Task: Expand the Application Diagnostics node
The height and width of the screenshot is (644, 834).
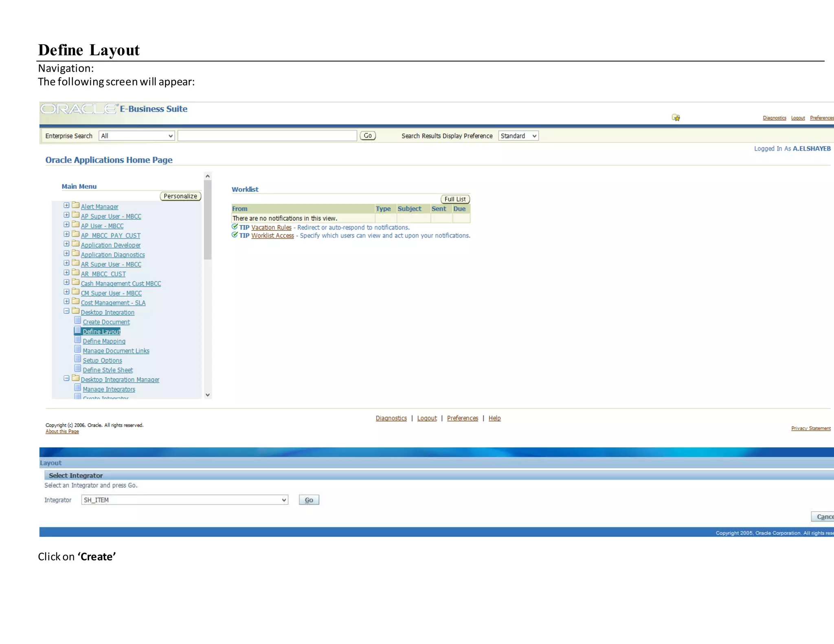Action: click(x=66, y=254)
